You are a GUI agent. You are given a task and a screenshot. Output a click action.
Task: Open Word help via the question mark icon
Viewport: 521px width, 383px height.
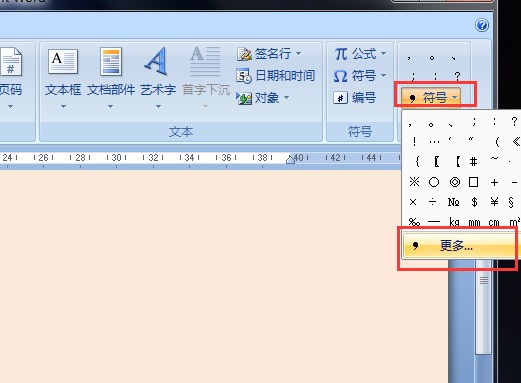pos(482,25)
